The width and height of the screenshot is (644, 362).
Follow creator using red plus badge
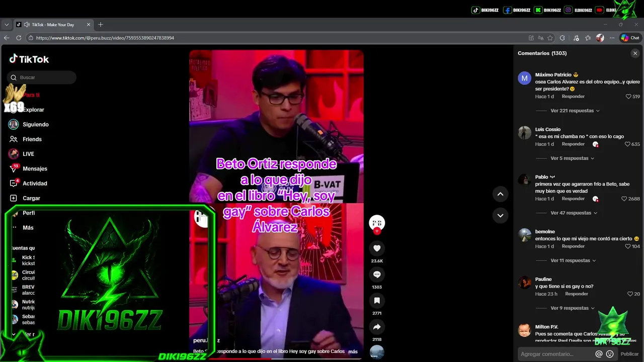pos(377,231)
